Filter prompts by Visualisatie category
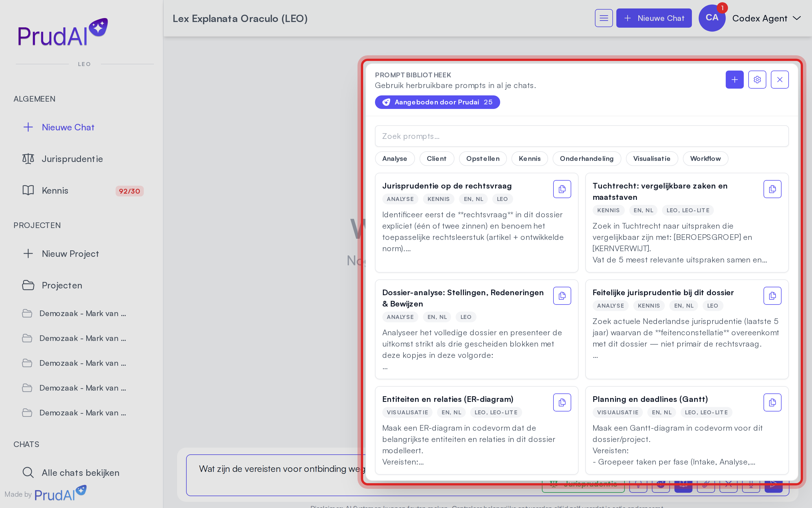Screen dimensions: 812x508 point(652,159)
